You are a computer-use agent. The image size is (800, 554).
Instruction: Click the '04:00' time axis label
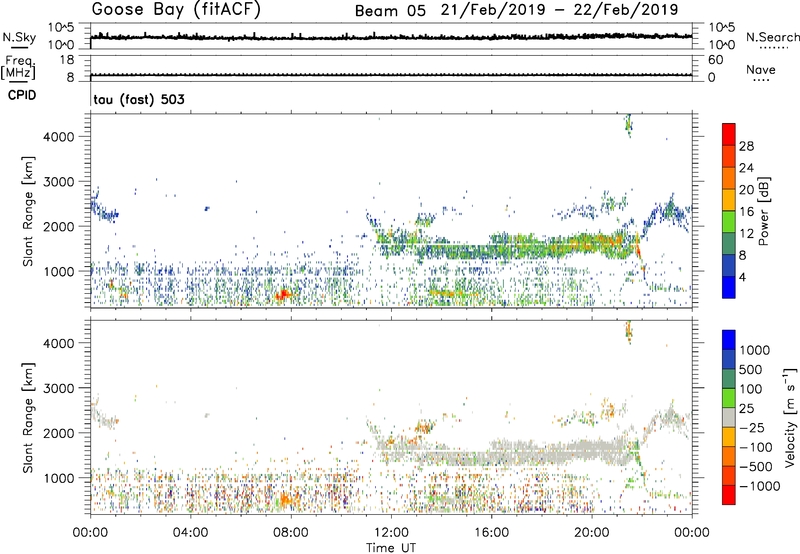click(x=190, y=533)
